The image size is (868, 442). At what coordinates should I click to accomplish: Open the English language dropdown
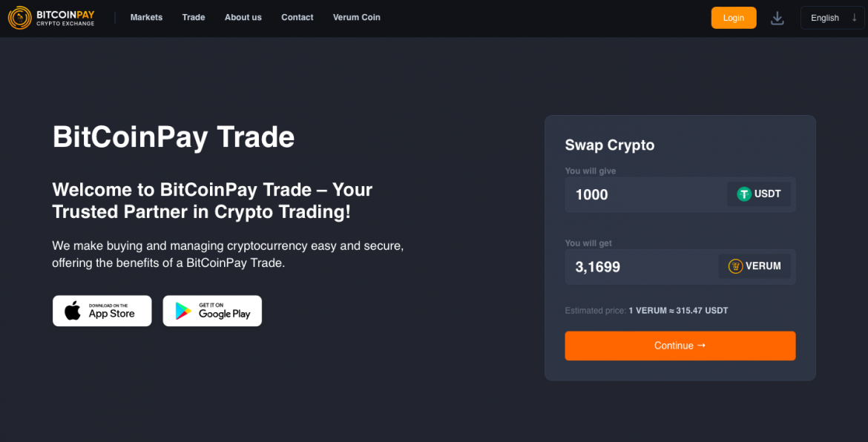(832, 18)
